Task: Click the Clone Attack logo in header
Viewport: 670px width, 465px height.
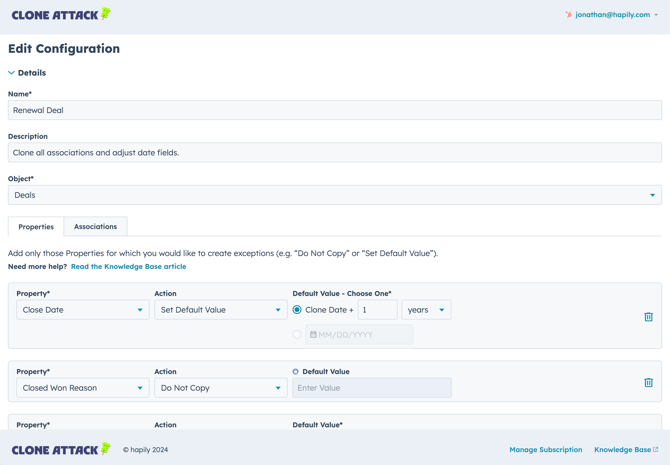Action: [60, 15]
